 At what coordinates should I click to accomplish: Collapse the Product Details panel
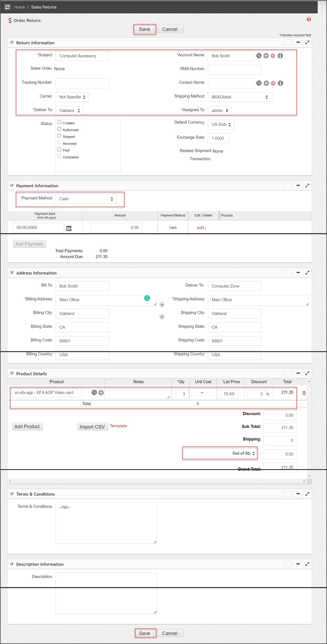click(x=298, y=373)
